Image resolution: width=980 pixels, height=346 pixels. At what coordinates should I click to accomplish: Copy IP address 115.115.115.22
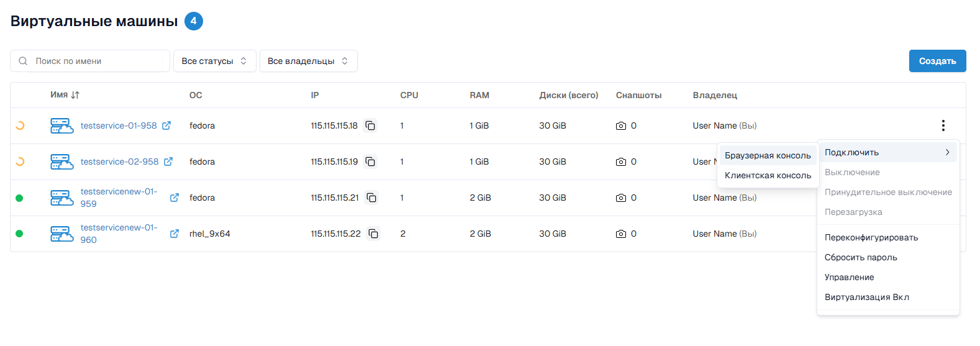coord(373,234)
